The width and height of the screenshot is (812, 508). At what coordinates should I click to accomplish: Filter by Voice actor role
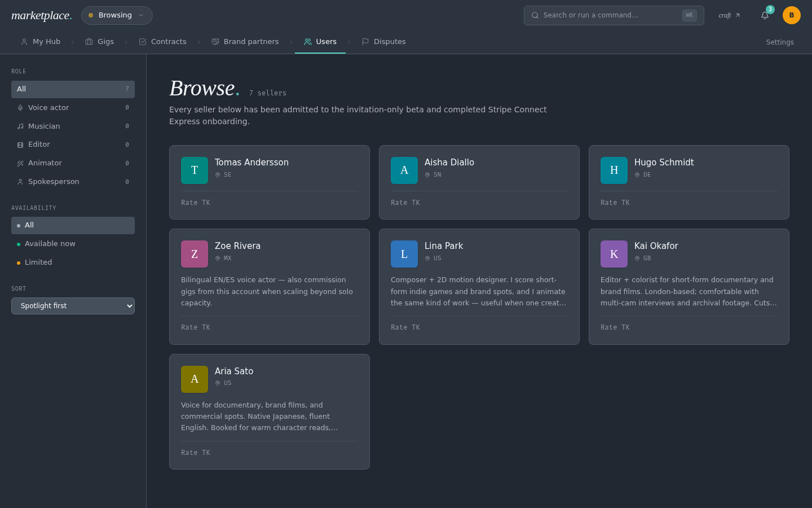click(x=73, y=108)
